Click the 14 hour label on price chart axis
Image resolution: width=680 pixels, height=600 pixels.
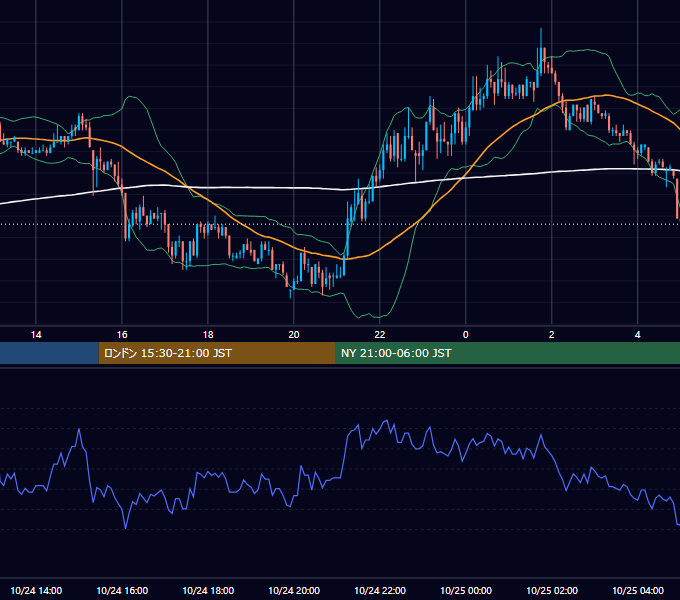[x=36, y=335]
